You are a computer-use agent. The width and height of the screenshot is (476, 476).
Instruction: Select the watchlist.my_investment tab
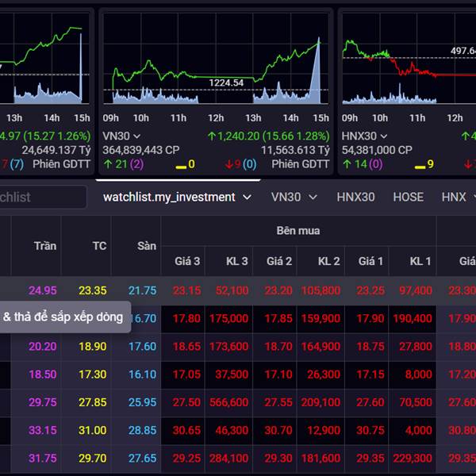click(169, 197)
